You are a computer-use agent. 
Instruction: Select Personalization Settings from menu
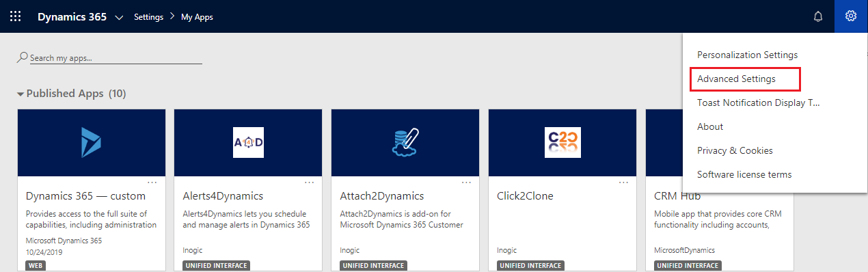(x=747, y=55)
